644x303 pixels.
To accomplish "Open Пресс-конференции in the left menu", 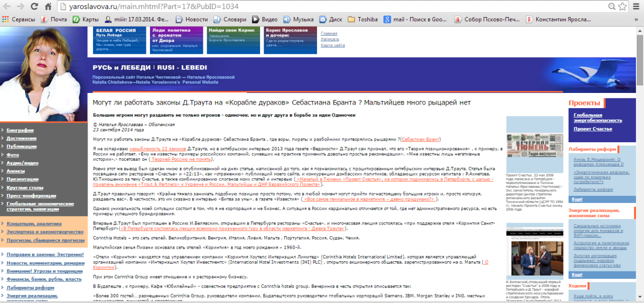I will pos(30,195).
